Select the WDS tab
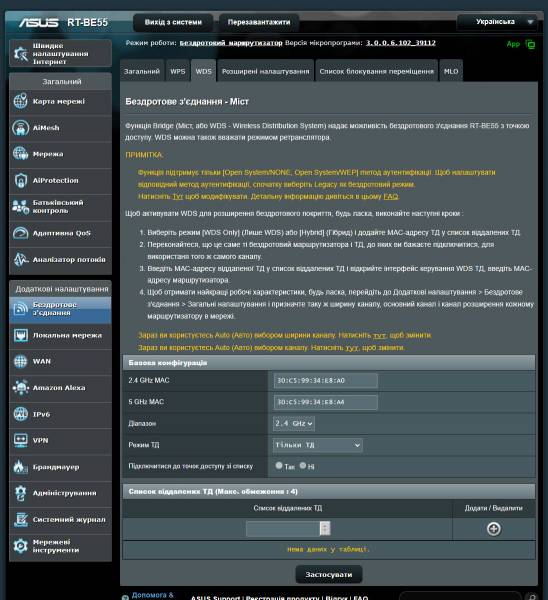Image resolution: width=548 pixels, height=600 pixels. coord(204,71)
